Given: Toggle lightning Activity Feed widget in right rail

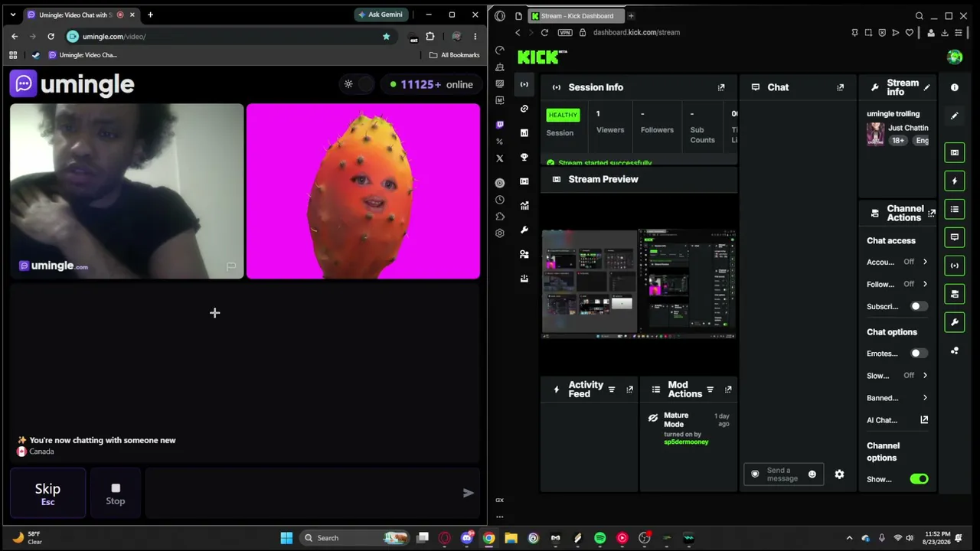Looking at the screenshot, I should click(954, 181).
